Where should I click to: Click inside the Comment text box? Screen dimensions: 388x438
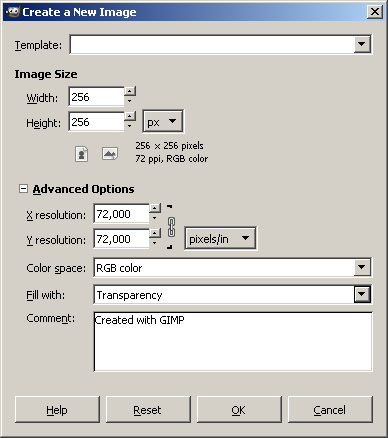[233, 341]
